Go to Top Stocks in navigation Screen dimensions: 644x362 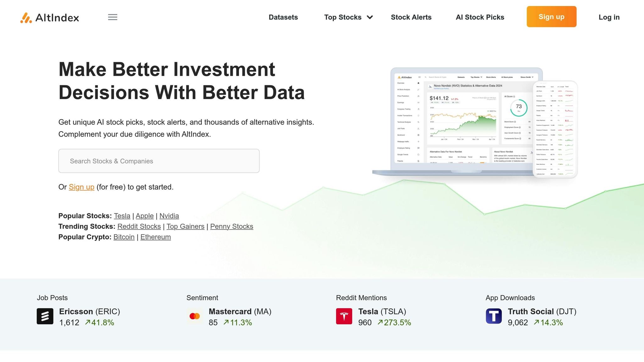tap(343, 17)
